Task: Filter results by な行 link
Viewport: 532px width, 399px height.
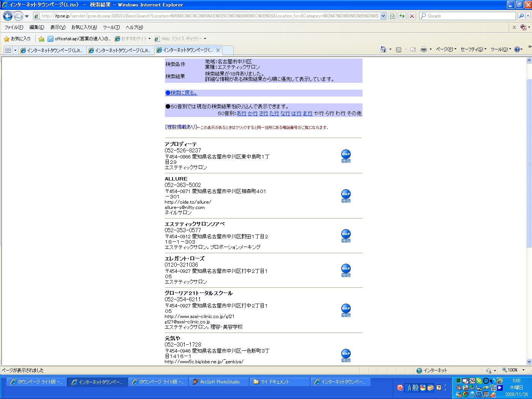Action: pos(285,113)
